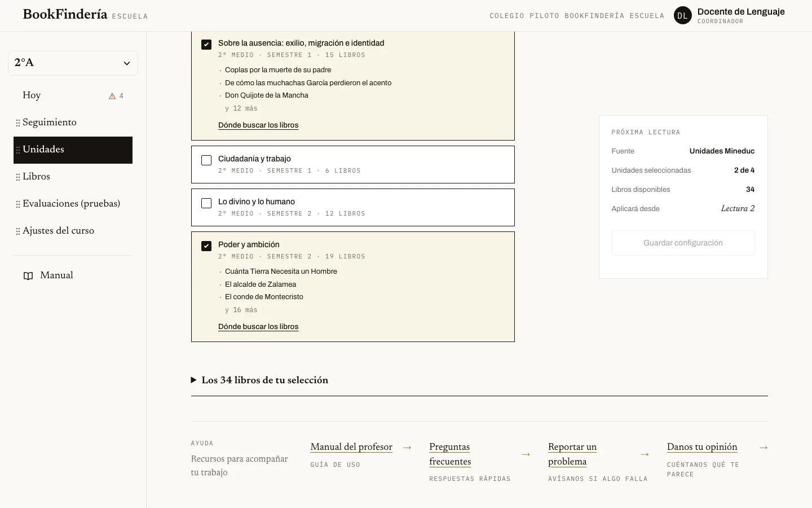
Task: Click the warning triangle icon next to Hoy
Action: [x=112, y=96]
